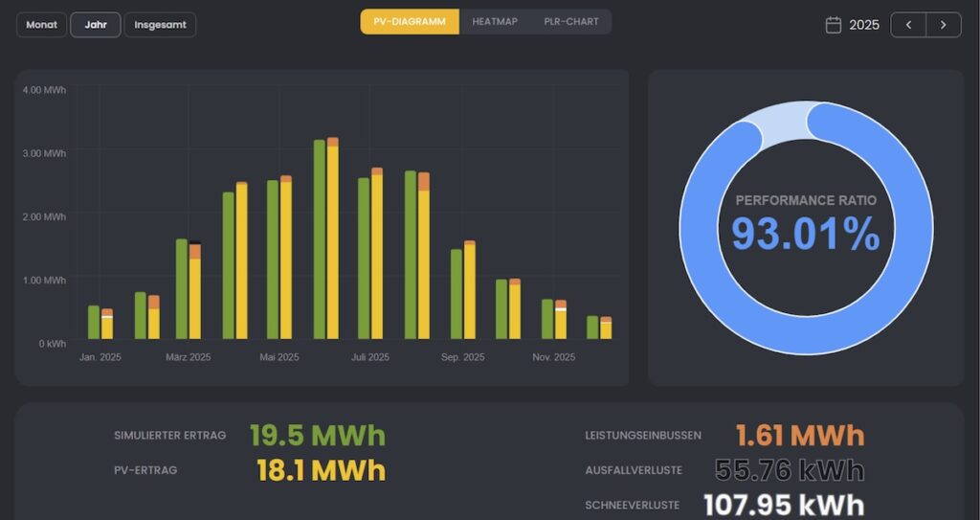Click the 2025 year field
980x520 pixels.
[x=863, y=25]
